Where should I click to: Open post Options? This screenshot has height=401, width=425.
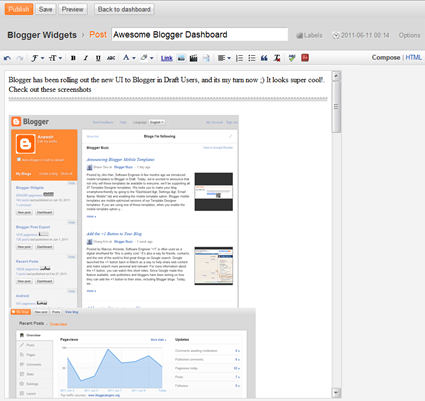tap(409, 35)
